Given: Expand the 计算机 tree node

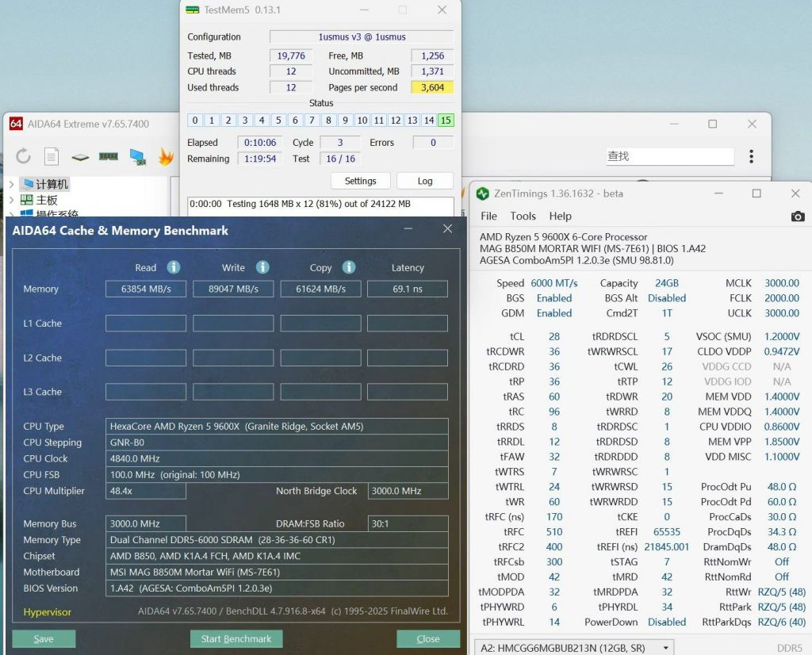Looking at the screenshot, I should tap(11, 184).
